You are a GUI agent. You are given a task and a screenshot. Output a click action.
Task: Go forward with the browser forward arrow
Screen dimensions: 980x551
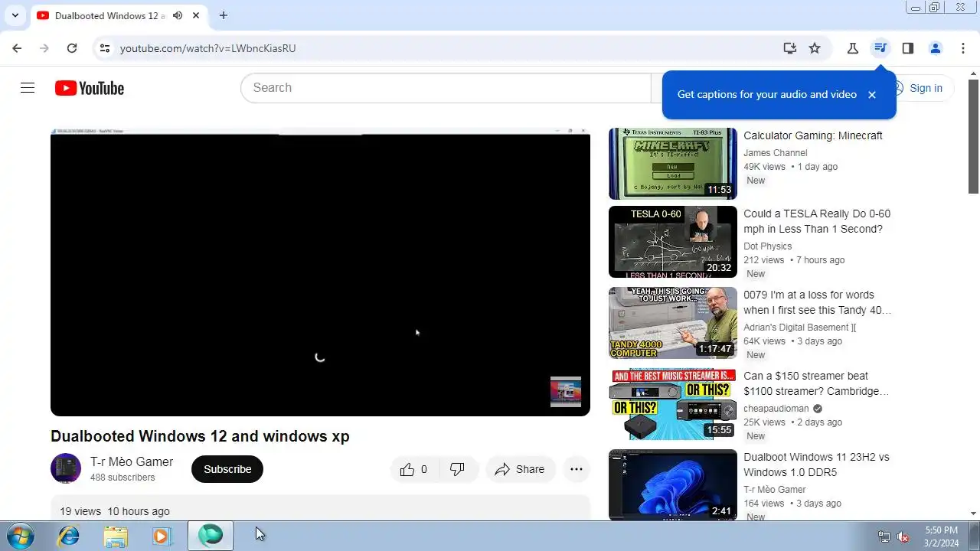tap(44, 48)
